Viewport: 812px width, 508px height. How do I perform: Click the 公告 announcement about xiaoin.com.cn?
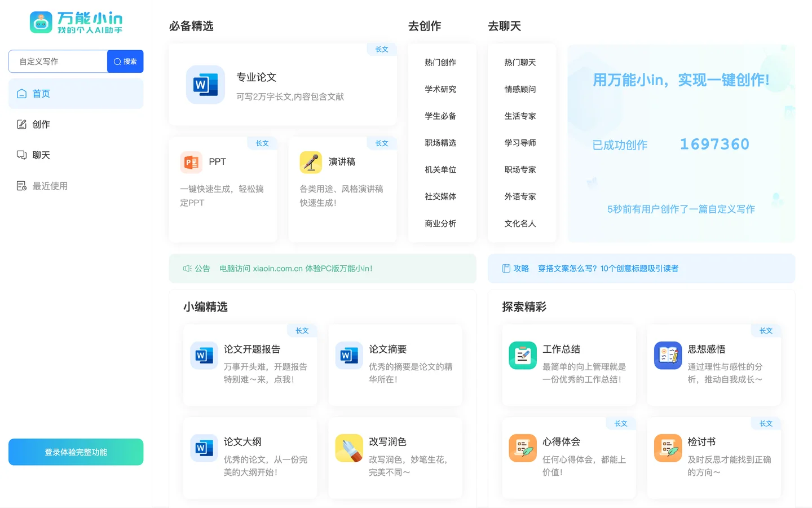click(295, 269)
